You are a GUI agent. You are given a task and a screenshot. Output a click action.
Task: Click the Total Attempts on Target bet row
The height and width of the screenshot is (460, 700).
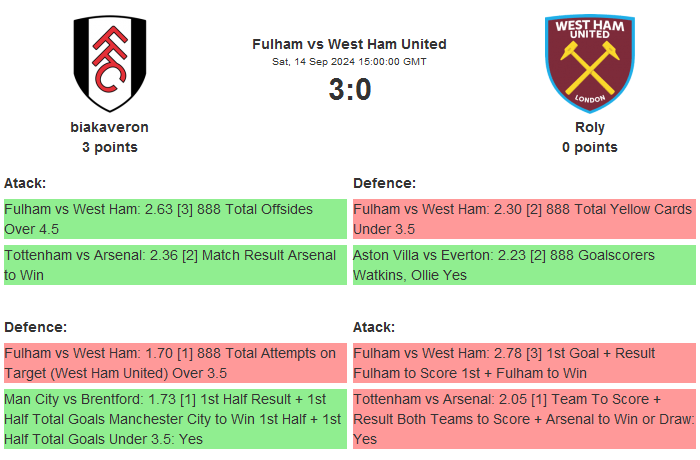(175, 363)
